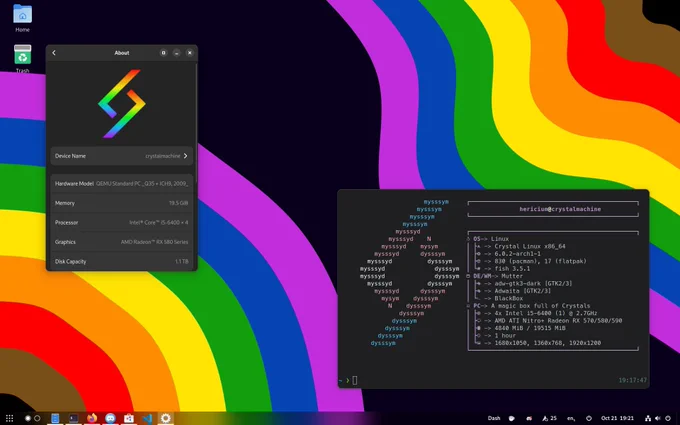Image resolution: width=680 pixels, height=425 pixels.
Task: Click the Adwaita [GTK2/3] line
Action: coord(523,291)
